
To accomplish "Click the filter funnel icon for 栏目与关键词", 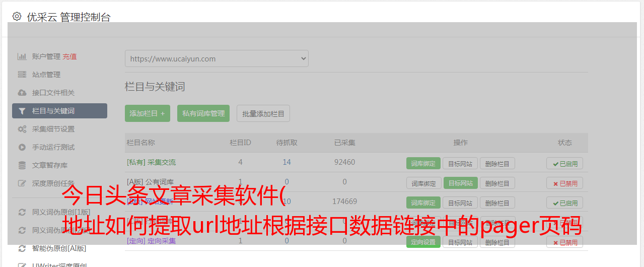I will pos(22,111).
